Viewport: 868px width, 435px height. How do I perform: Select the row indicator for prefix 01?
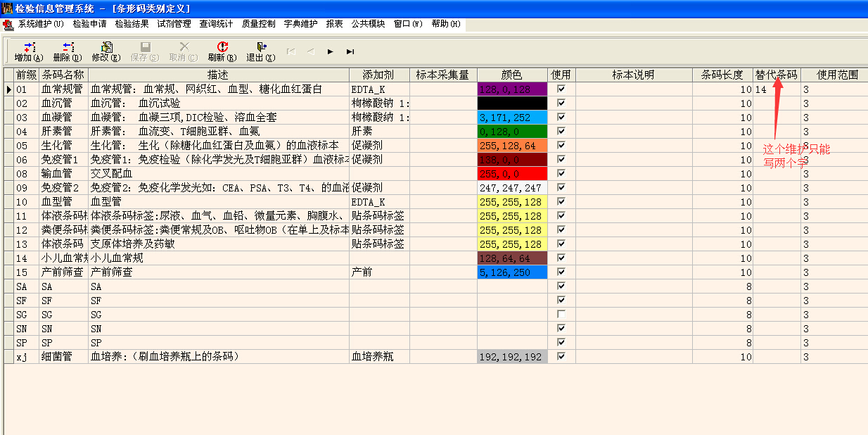point(9,89)
